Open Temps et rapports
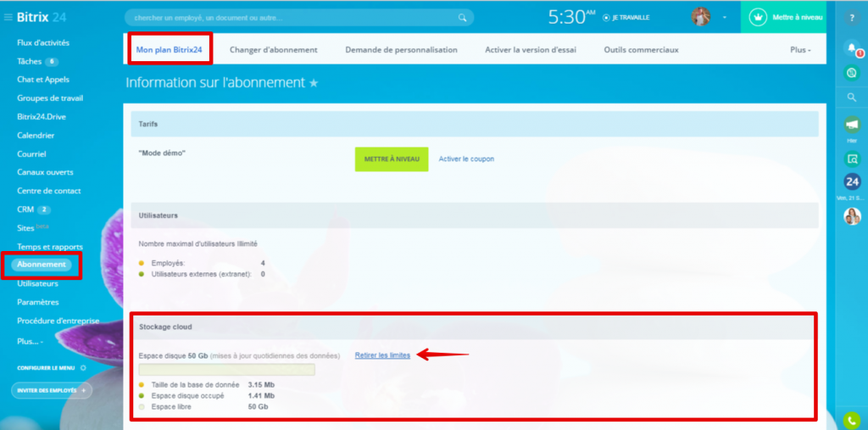868x430 pixels. click(x=50, y=247)
